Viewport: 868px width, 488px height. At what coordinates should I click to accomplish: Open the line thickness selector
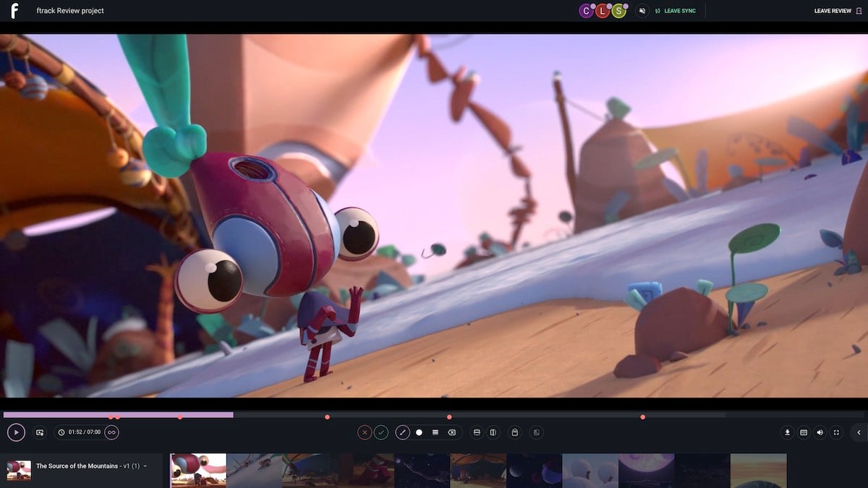(435, 432)
